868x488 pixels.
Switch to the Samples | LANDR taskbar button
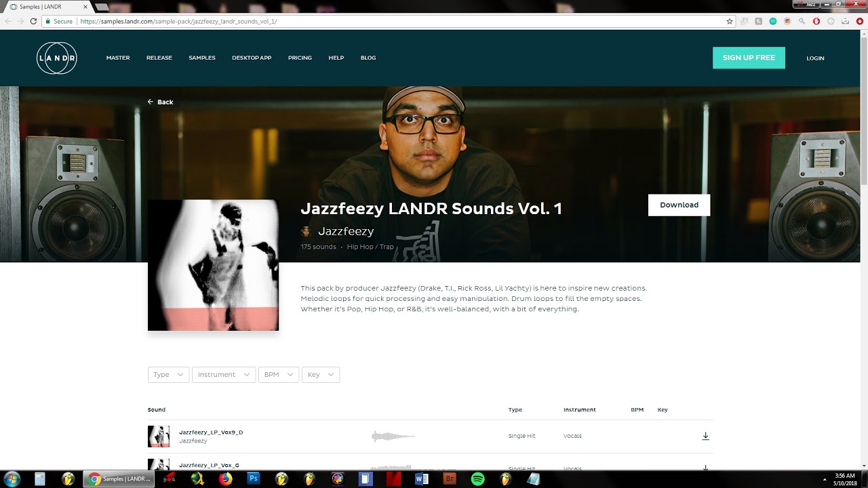[x=119, y=479]
